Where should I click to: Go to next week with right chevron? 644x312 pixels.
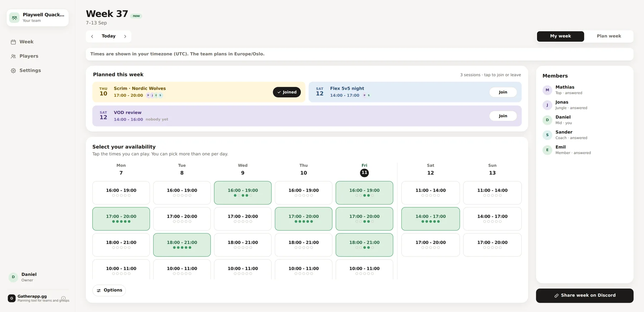tap(125, 36)
